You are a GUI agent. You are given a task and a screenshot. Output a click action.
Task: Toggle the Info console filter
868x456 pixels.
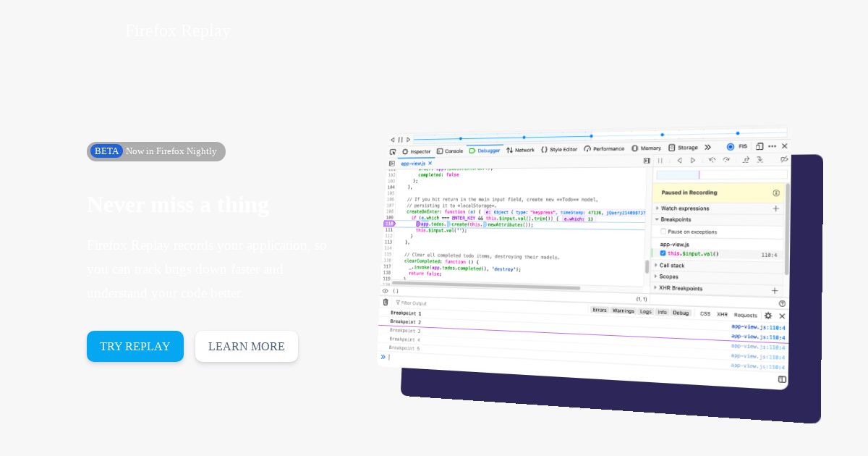click(662, 312)
